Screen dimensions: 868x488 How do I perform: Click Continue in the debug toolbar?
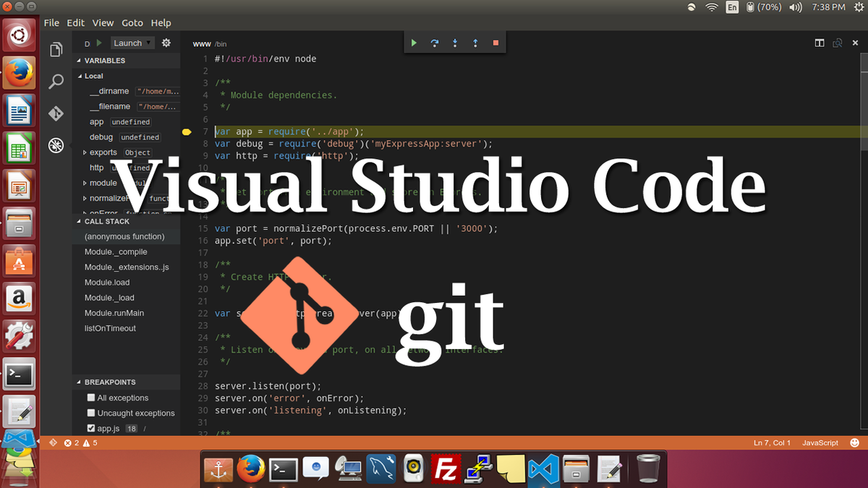click(414, 43)
